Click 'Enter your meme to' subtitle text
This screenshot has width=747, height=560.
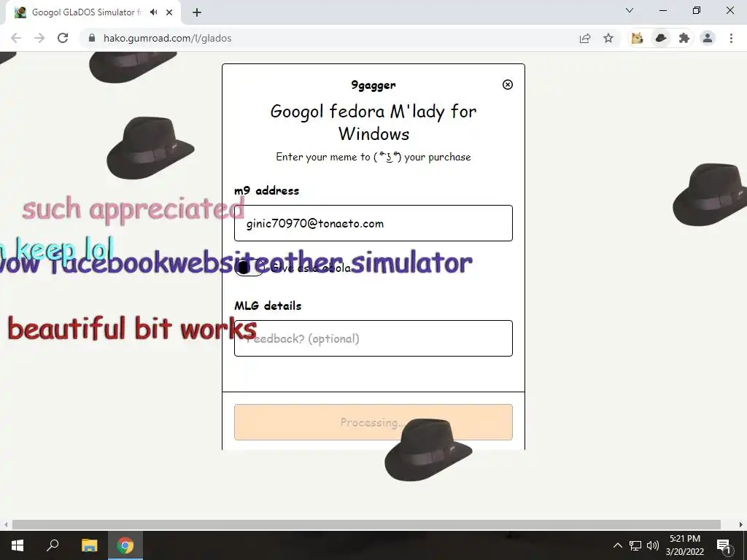323,157
